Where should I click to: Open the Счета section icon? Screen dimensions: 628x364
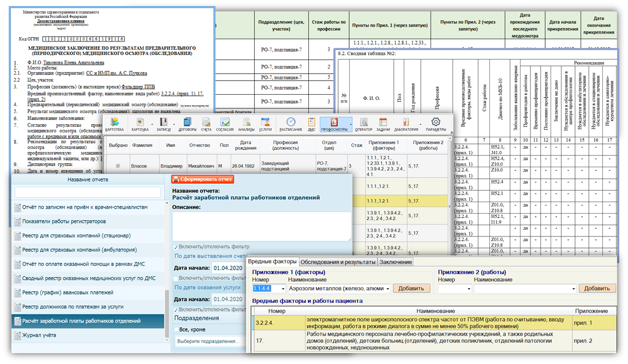tap(206, 124)
